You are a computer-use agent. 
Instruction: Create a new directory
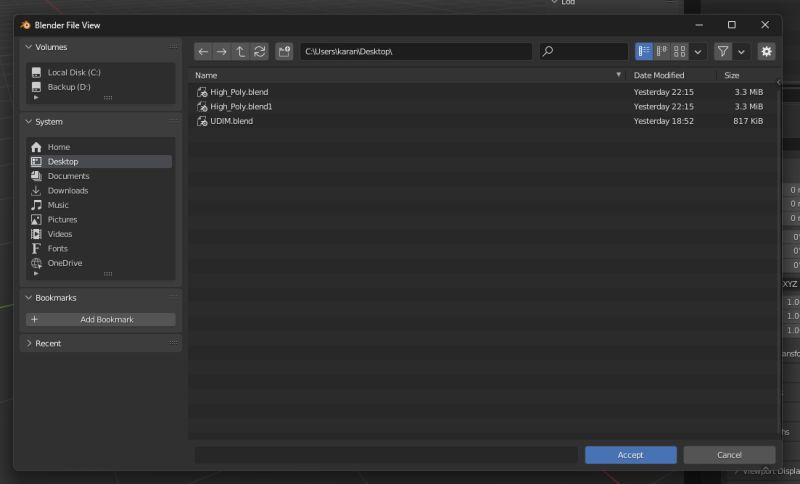coord(284,52)
